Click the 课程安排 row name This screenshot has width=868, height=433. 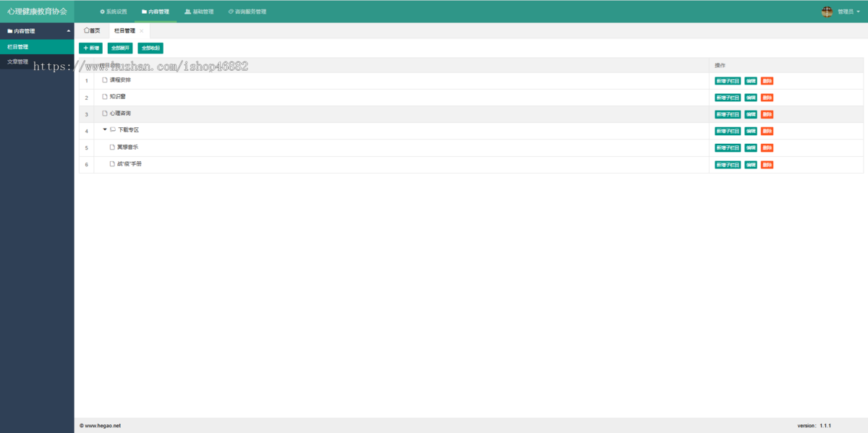coord(121,80)
